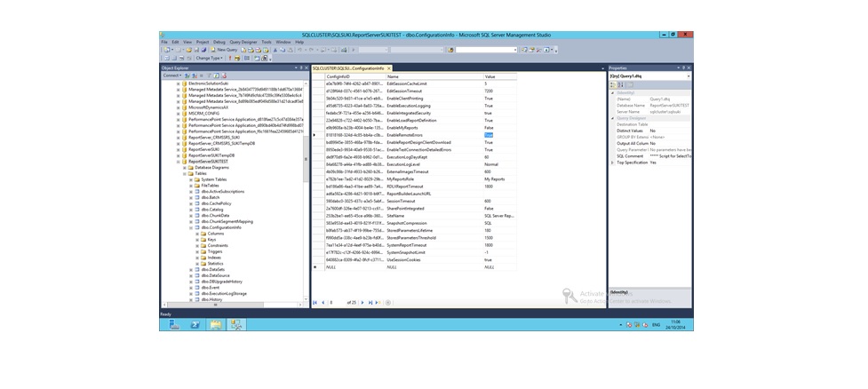Image resolution: width=868 pixels, height=389 pixels.
Task: Close the ConfigurationInfo tab with its X
Action: 388,68
